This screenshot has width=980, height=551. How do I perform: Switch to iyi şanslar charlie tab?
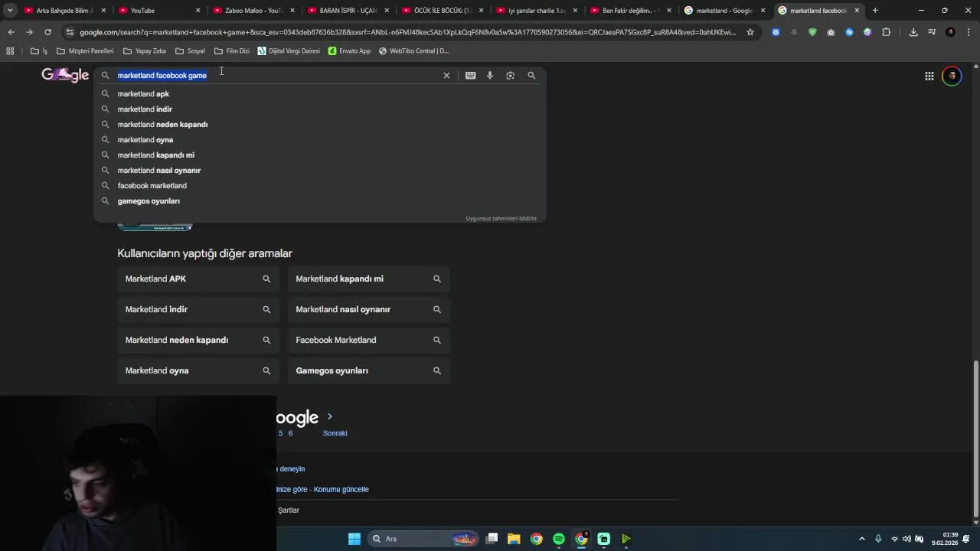coord(537,11)
